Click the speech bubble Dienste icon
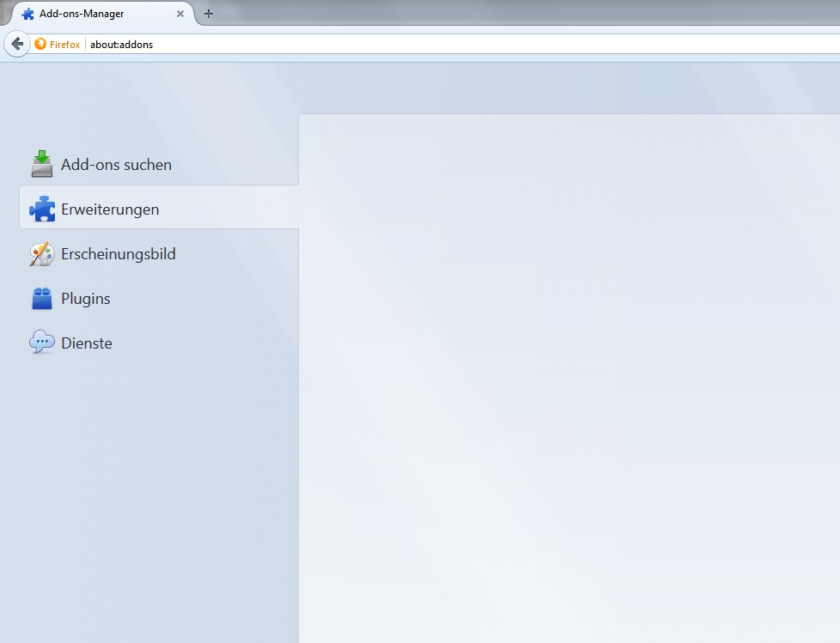 [x=42, y=343]
